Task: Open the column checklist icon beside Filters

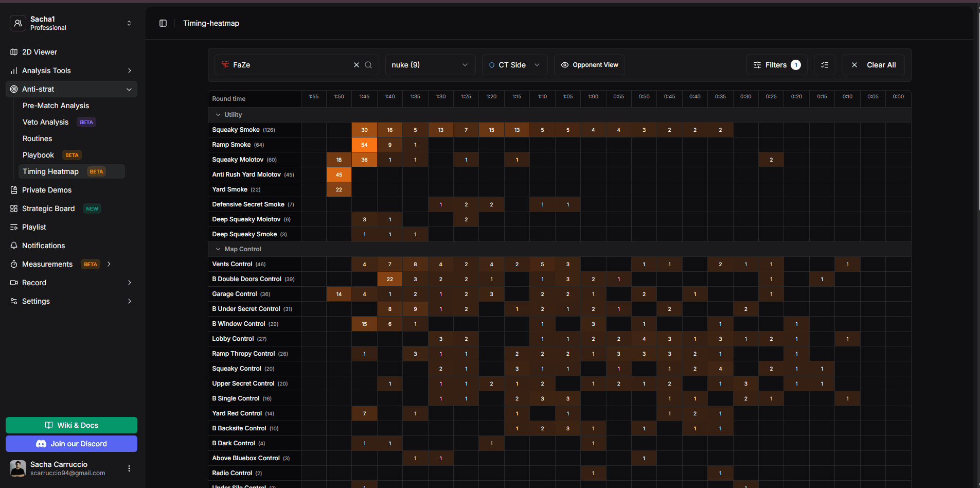Action: [824, 65]
